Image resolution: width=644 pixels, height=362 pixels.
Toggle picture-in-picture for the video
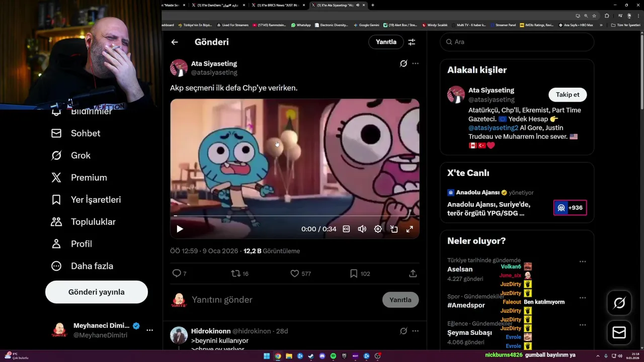[x=394, y=229]
